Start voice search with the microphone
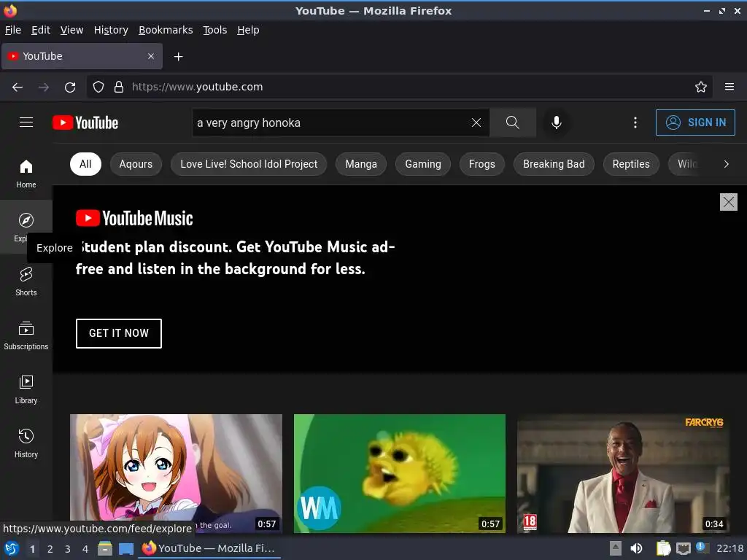The width and height of the screenshot is (747, 560). 556,122
